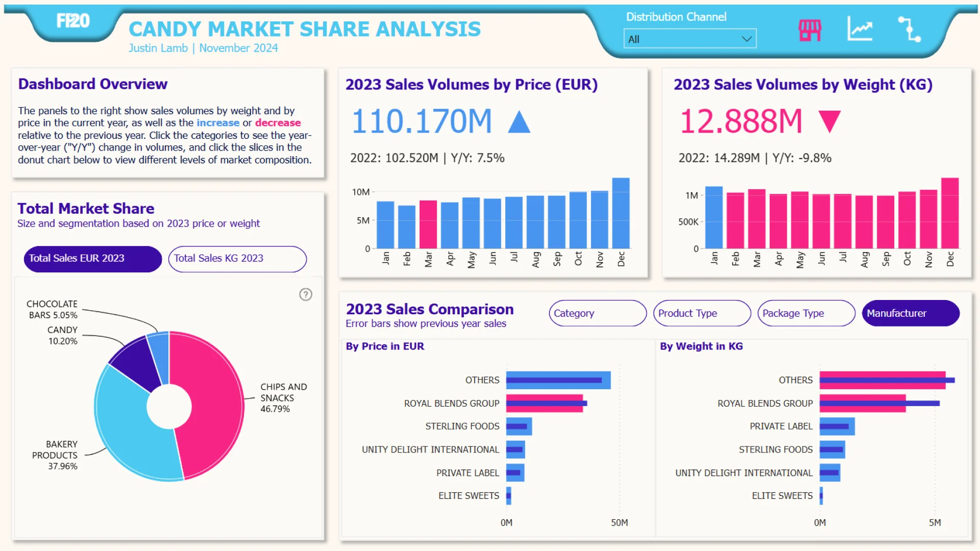Click 'CANDY MARKET SHARE ANALYSIS' title
This screenshot has height=551, width=980.
pos(305,29)
